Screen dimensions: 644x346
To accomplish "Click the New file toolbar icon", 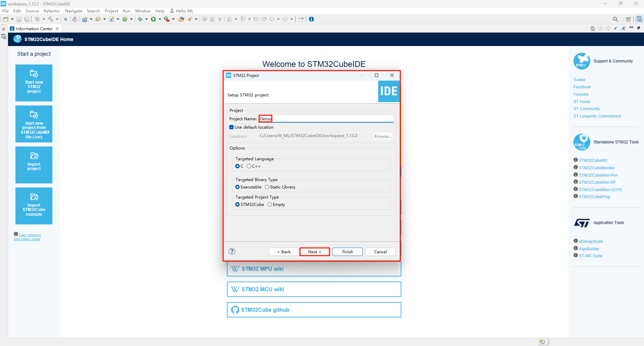I will [x=6, y=19].
